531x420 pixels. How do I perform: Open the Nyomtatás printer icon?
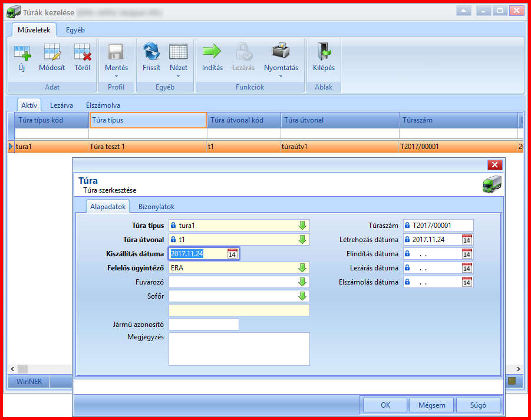click(281, 51)
